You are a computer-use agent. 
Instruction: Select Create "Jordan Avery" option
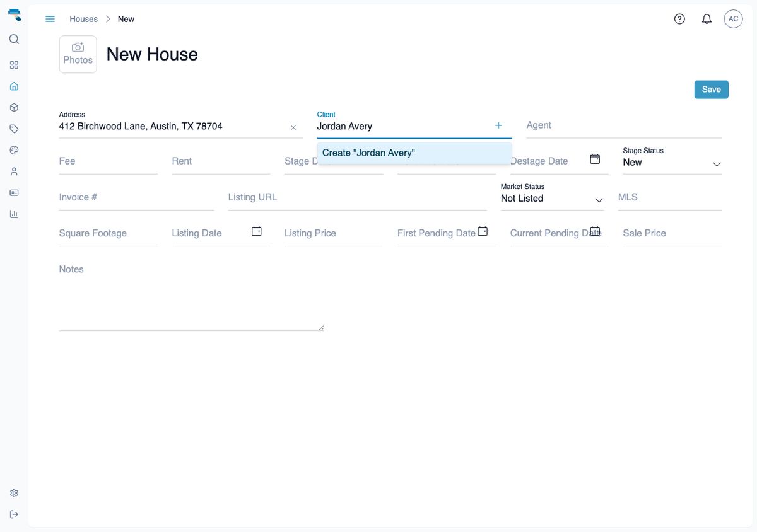(x=414, y=153)
